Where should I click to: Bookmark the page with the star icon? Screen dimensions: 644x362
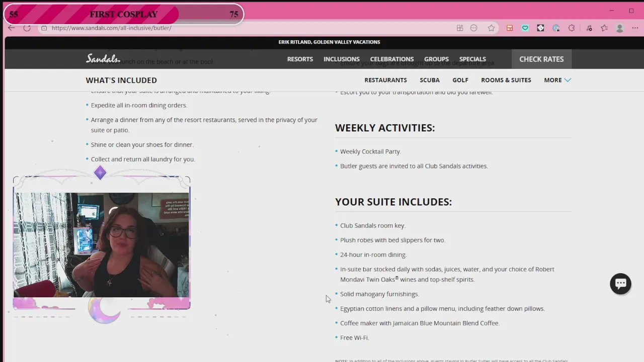492,28
